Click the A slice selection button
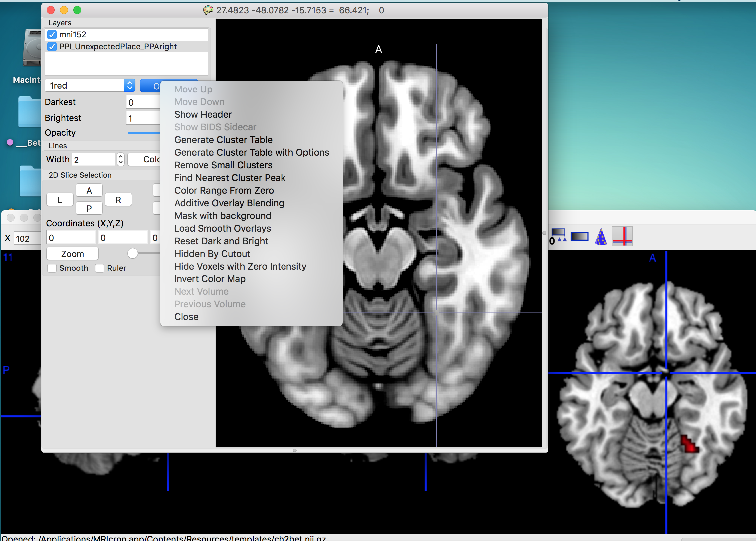The image size is (756, 541). (89, 191)
